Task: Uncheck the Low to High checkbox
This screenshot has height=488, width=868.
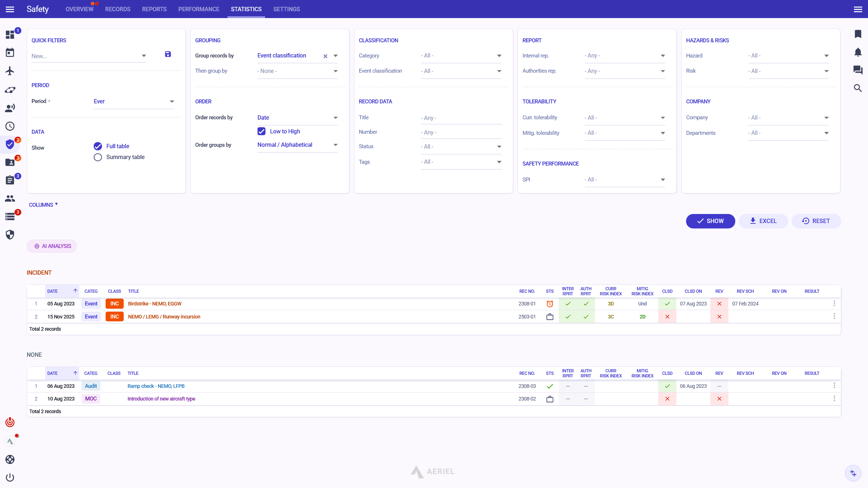Action: click(261, 131)
